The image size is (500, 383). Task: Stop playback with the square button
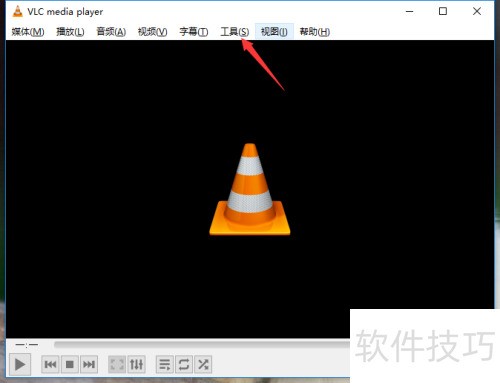70,364
